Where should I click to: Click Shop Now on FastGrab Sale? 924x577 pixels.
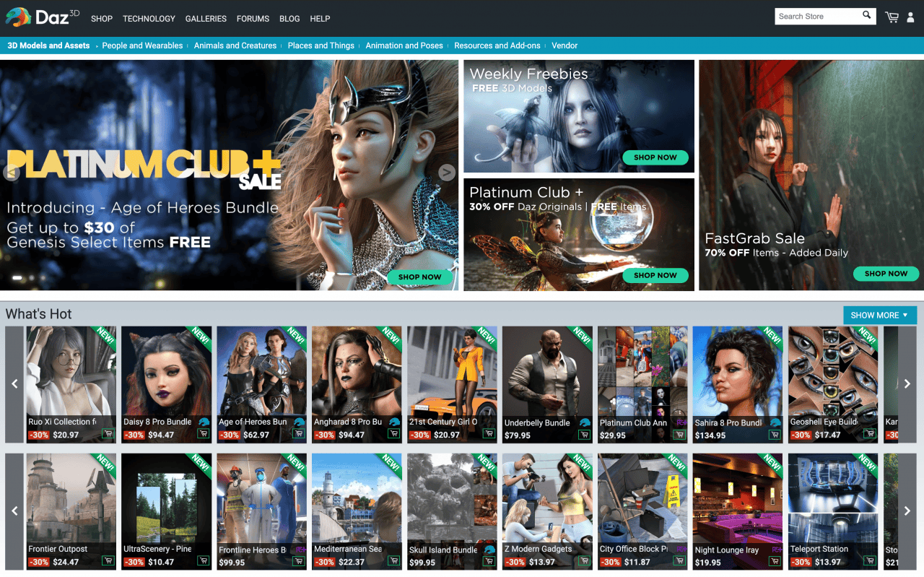click(886, 274)
